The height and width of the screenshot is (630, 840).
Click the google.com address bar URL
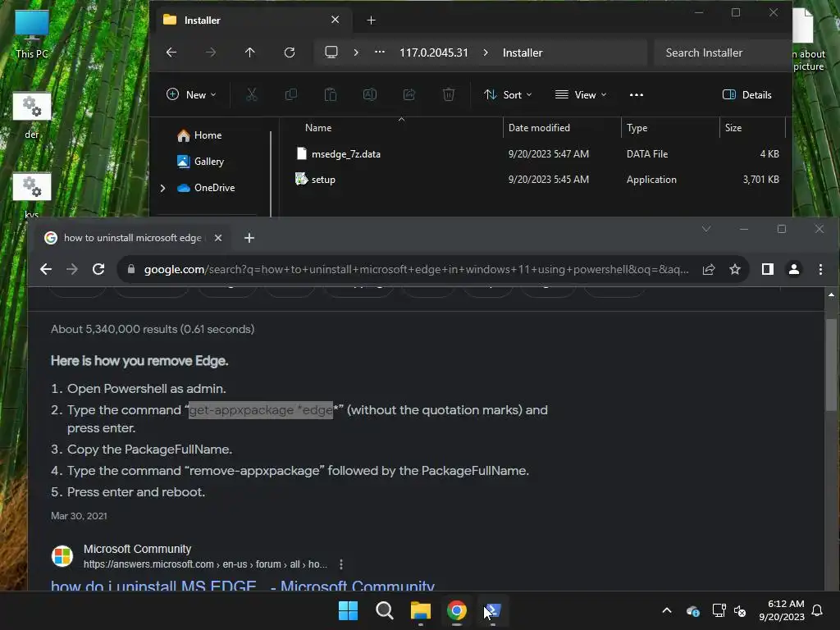[416, 269]
